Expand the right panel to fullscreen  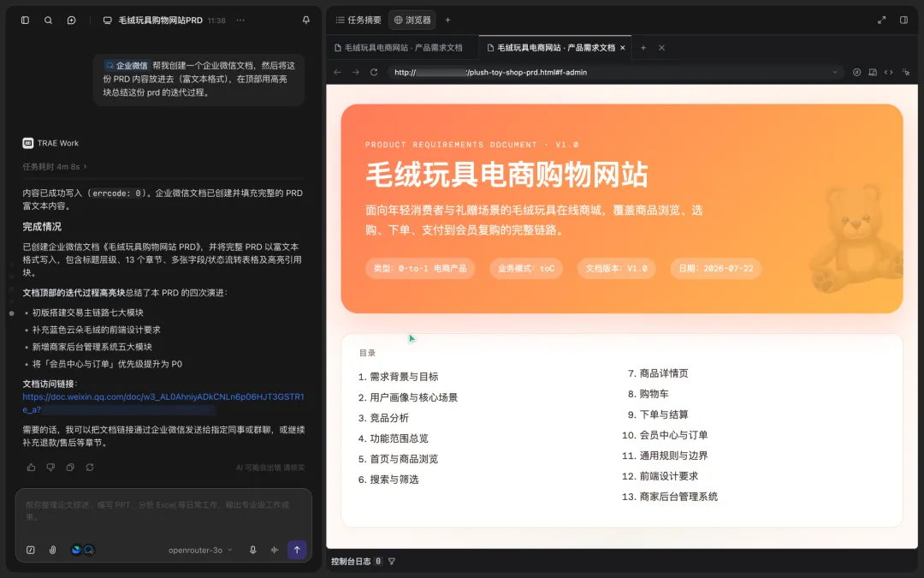click(881, 20)
